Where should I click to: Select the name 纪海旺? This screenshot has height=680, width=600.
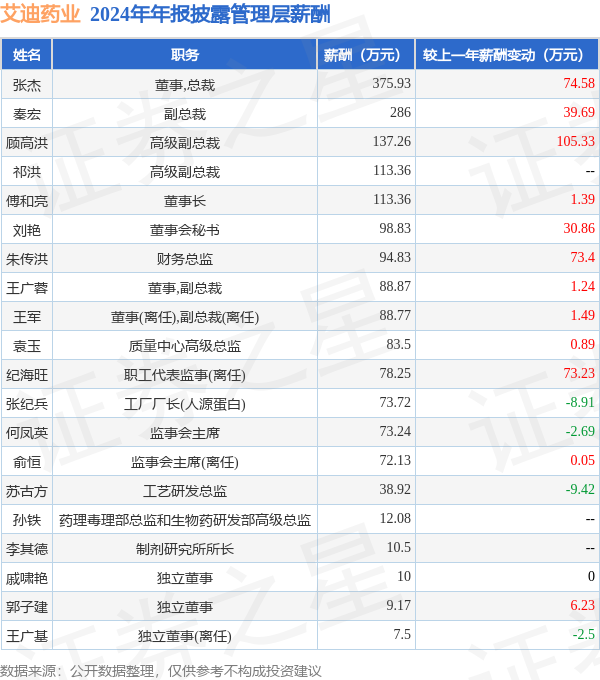27,375
